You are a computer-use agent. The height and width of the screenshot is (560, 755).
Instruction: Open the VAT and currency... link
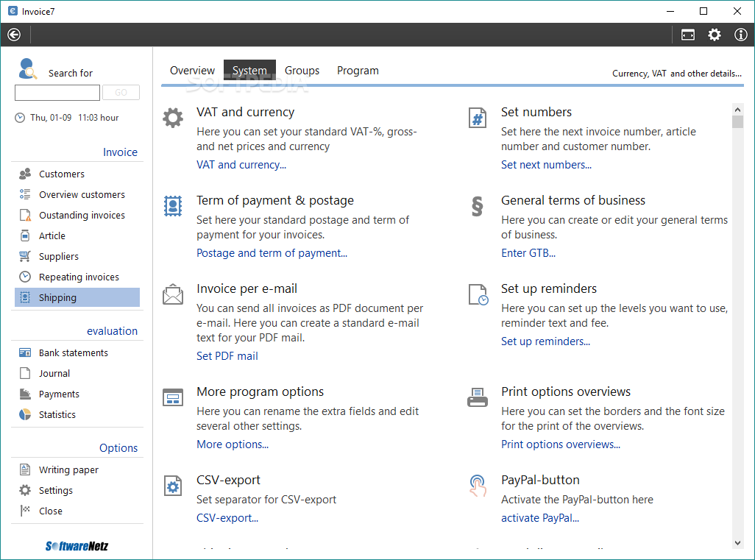tap(241, 165)
